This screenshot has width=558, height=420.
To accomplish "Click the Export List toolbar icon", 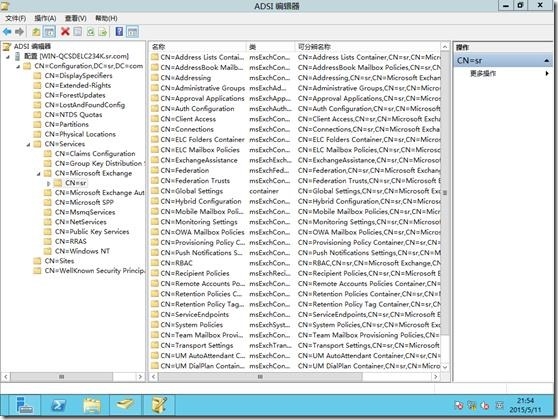I will tap(103, 32).
